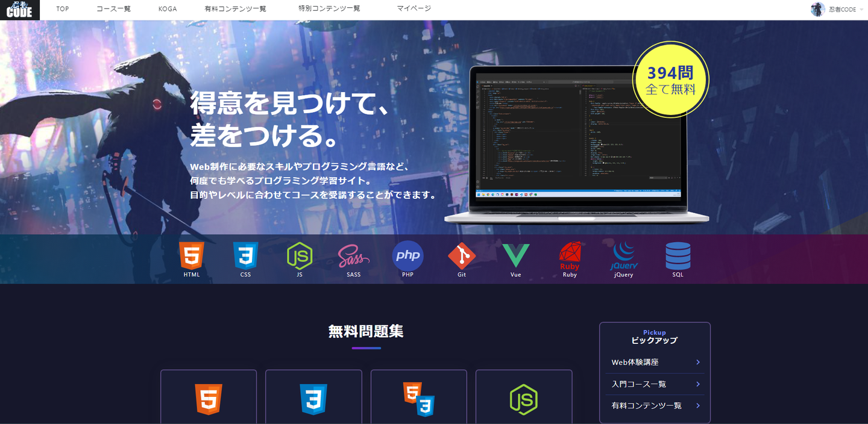
Task: Click the 無料問題集 heading
Action: pos(366,331)
